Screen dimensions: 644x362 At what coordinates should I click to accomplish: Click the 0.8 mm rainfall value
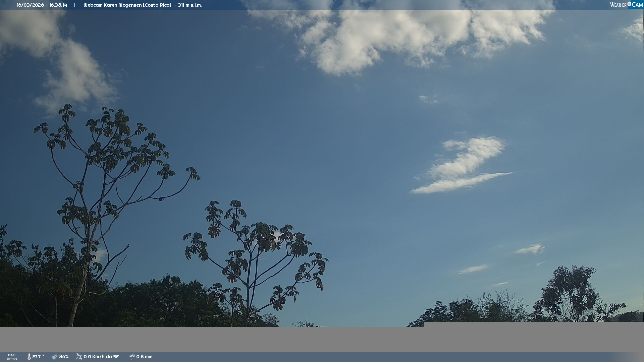[144, 357]
